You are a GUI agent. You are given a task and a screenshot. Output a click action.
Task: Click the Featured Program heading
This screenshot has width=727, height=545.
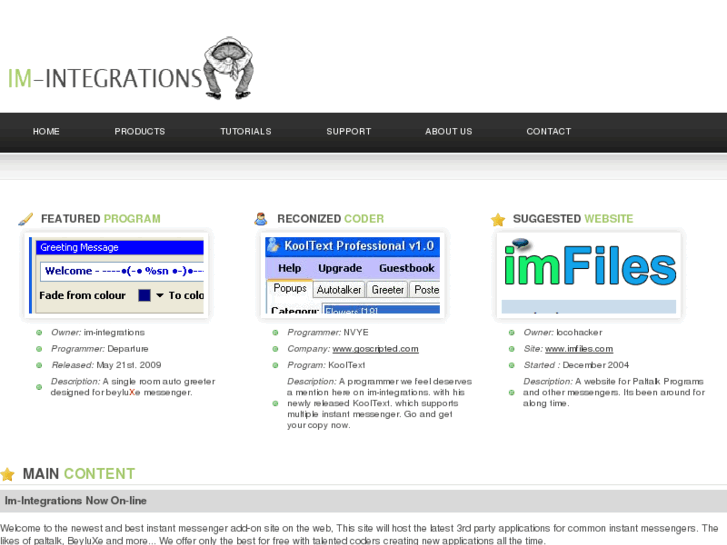click(101, 218)
